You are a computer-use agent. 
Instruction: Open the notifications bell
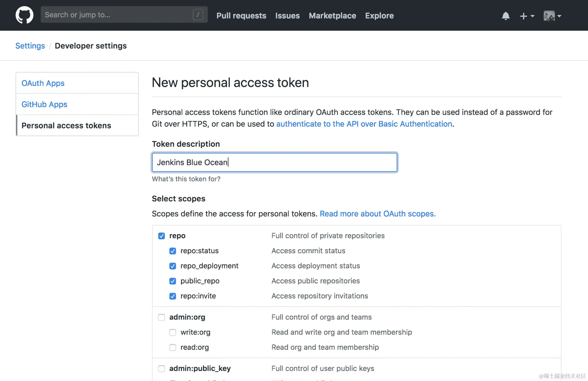click(506, 16)
